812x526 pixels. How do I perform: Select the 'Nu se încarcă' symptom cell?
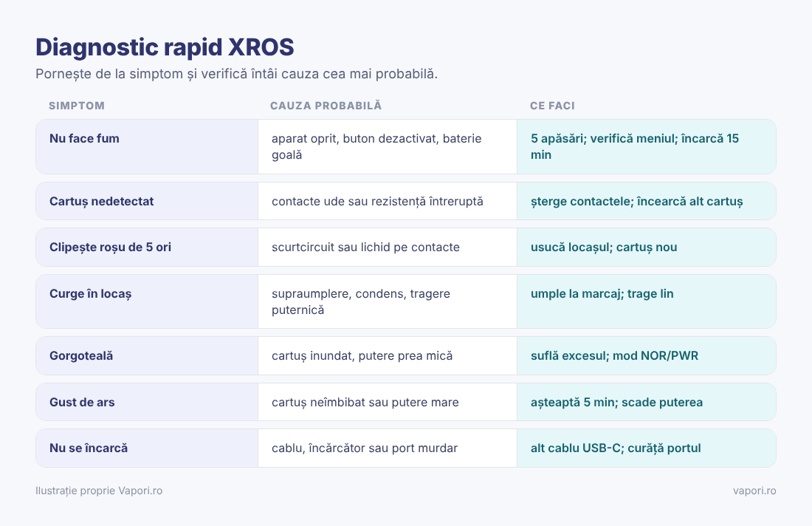tap(147, 448)
